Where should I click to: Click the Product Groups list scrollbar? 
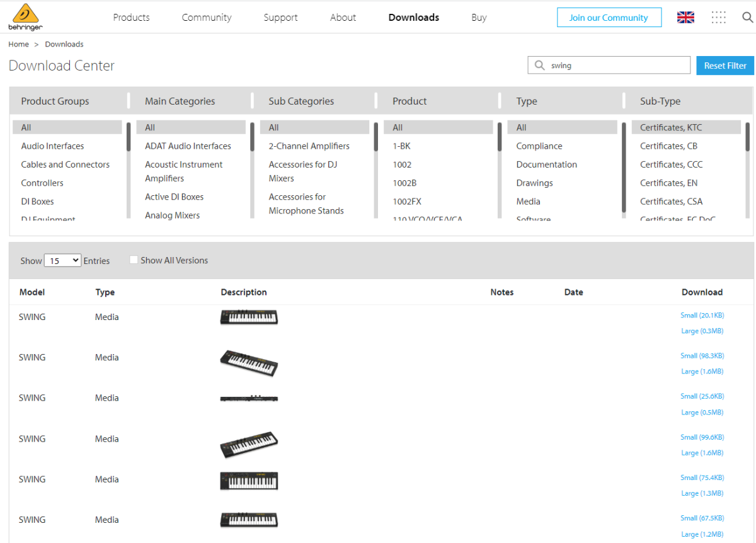click(x=129, y=137)
